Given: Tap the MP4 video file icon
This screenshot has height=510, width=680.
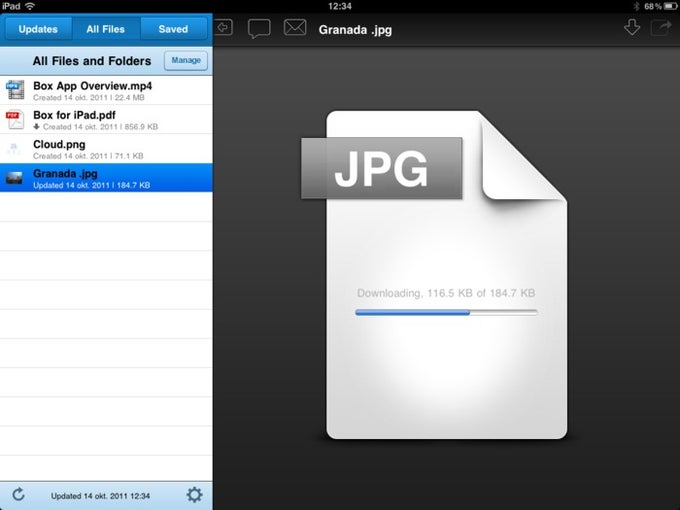Looking at the screenshot, I should pos(15,90).
